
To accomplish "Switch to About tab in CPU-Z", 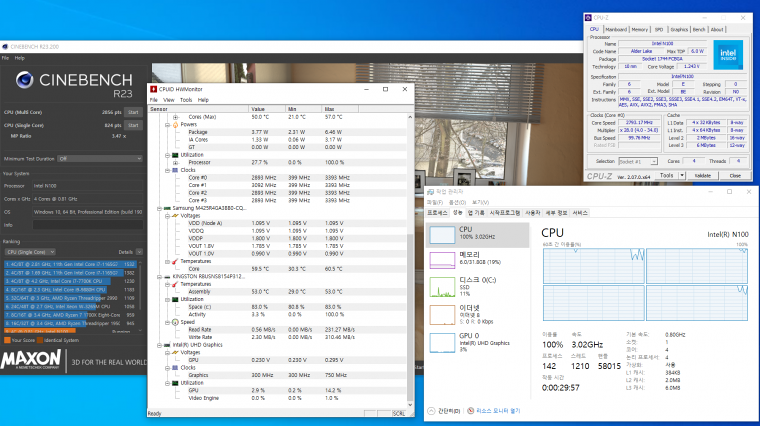I will (717, 30).
